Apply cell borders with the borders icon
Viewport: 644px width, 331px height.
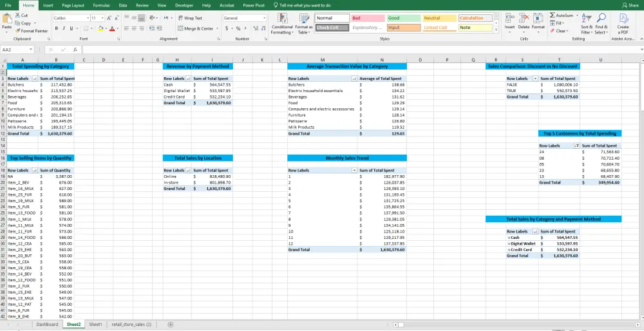point(86,28)
